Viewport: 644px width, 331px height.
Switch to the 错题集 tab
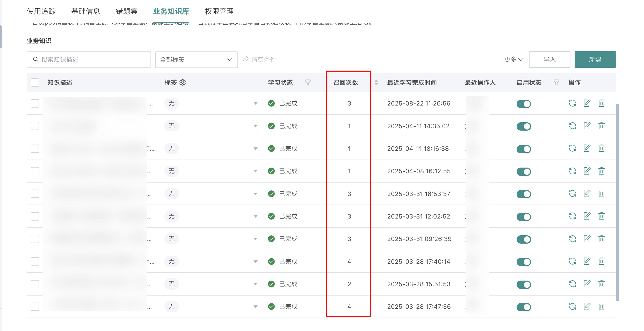tap(127, 11)
